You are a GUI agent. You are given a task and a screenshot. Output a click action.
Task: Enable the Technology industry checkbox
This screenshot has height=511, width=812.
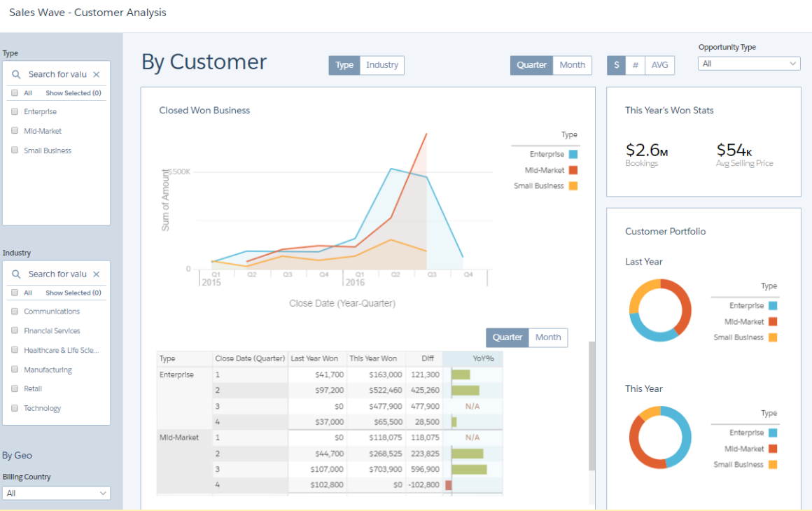point(15,408)
